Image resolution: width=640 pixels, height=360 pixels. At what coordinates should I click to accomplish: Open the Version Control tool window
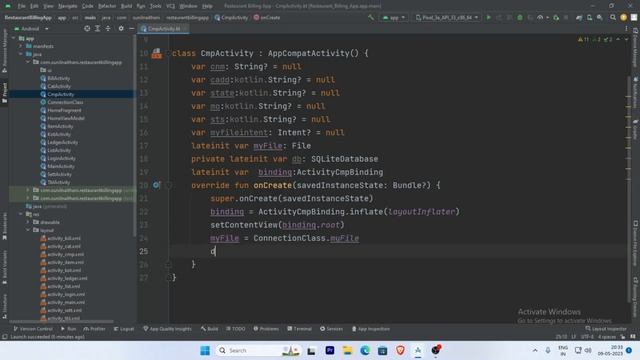pos(33,329)
